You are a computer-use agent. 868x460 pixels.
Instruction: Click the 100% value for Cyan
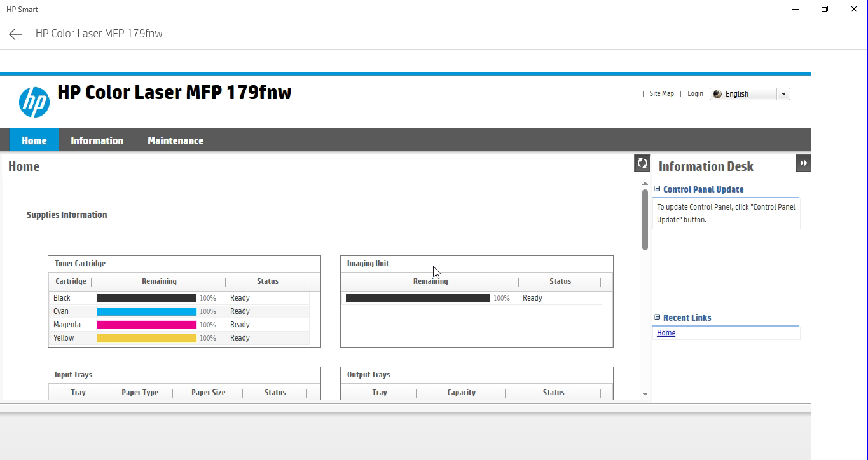(x=208, y=311)
